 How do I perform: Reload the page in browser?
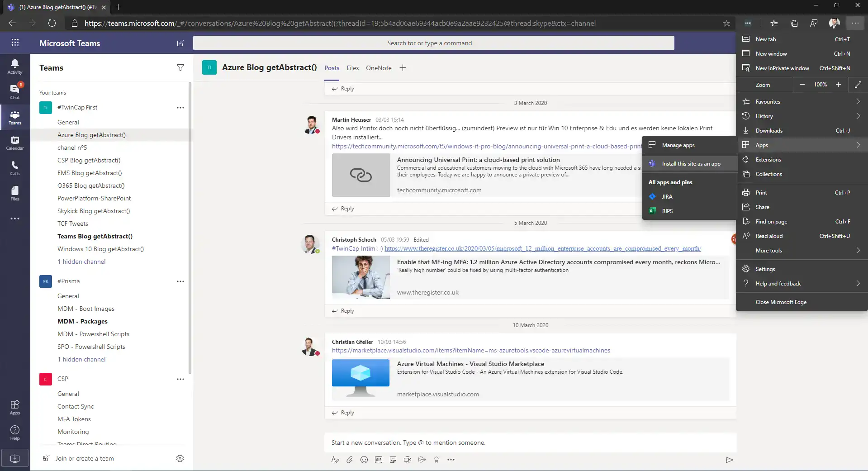(x=52, y=23)
